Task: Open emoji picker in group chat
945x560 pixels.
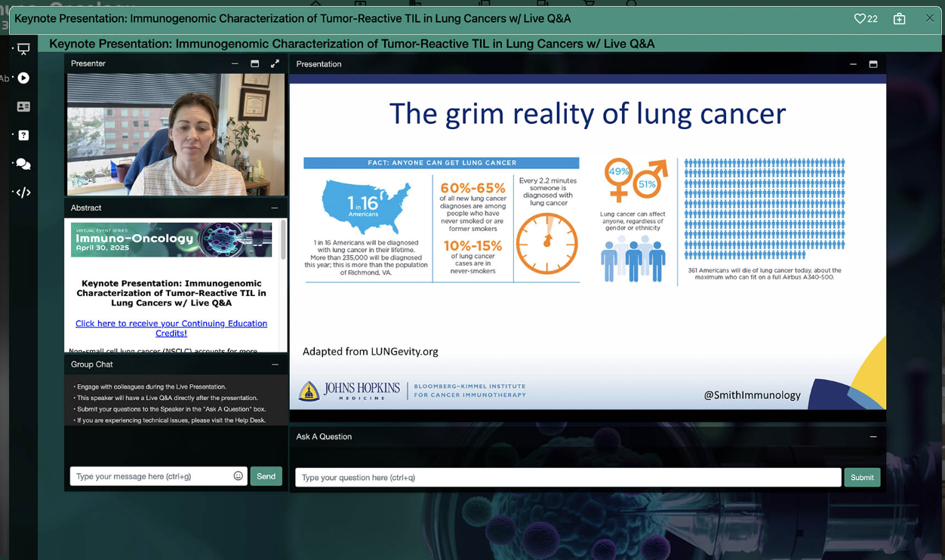Action: [x=238, y=476]
